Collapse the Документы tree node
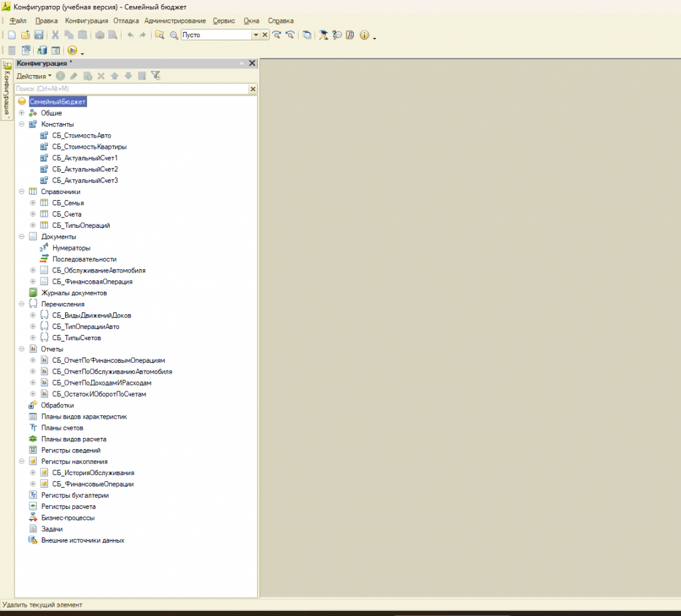The image size is (681, 616). [x=21, y=237]
